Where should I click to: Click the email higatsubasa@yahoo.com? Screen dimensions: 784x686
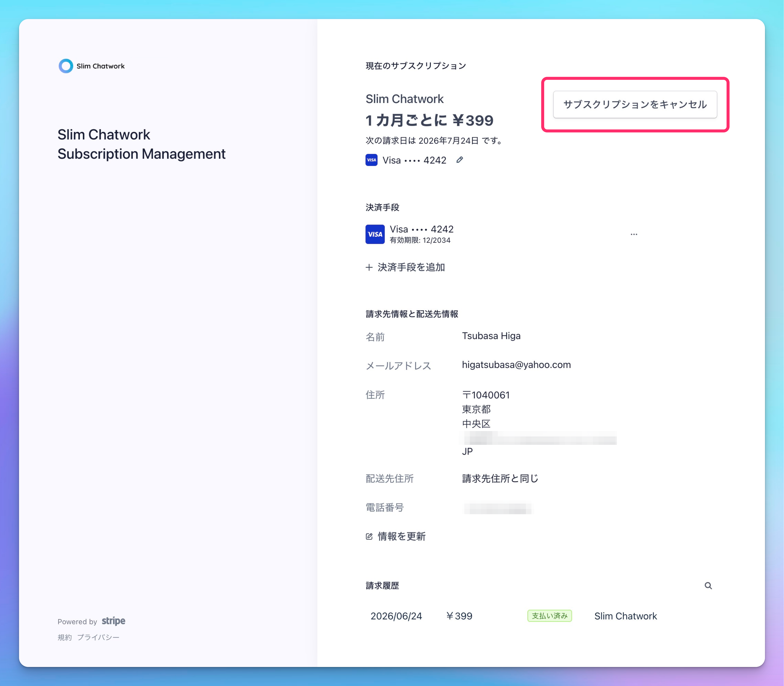[516, 365]
